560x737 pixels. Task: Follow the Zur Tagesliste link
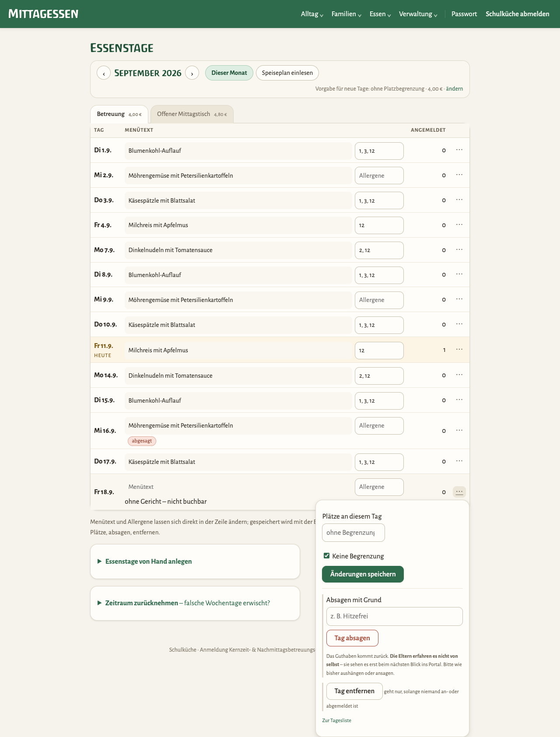(x=336, y=720)
